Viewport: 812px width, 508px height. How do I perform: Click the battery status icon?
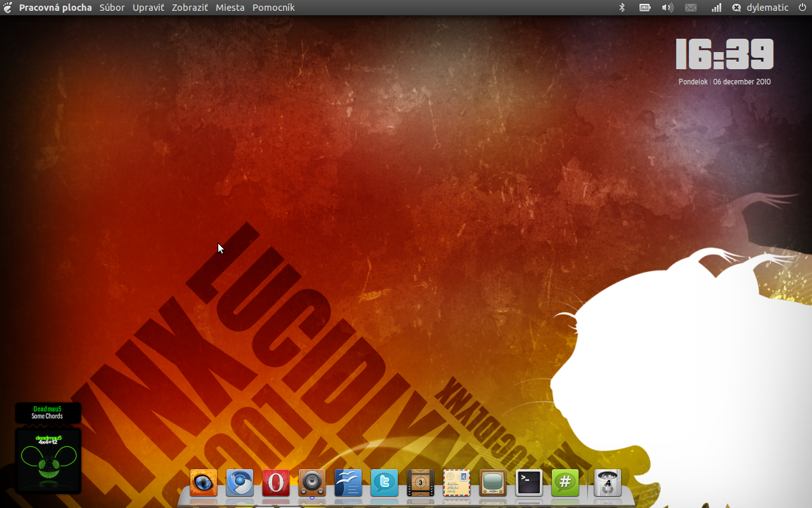pyautogui.click(x=645, y=8)
